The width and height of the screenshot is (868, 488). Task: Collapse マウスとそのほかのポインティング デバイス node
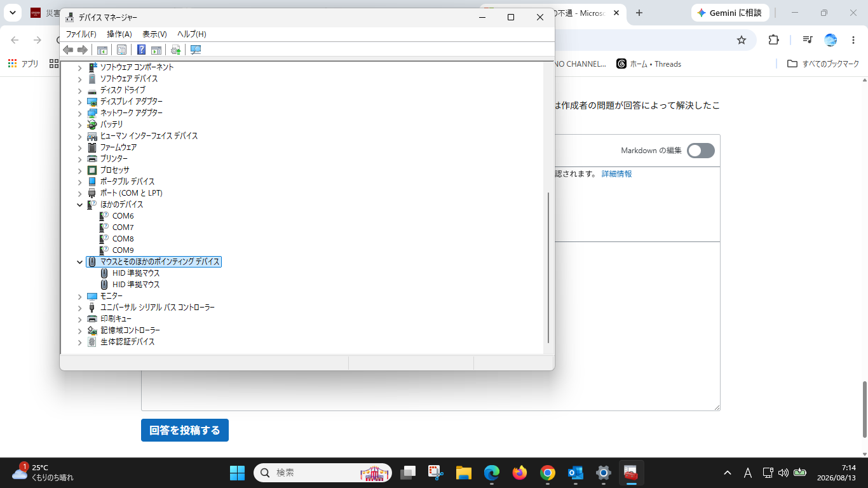coord(79,262)
